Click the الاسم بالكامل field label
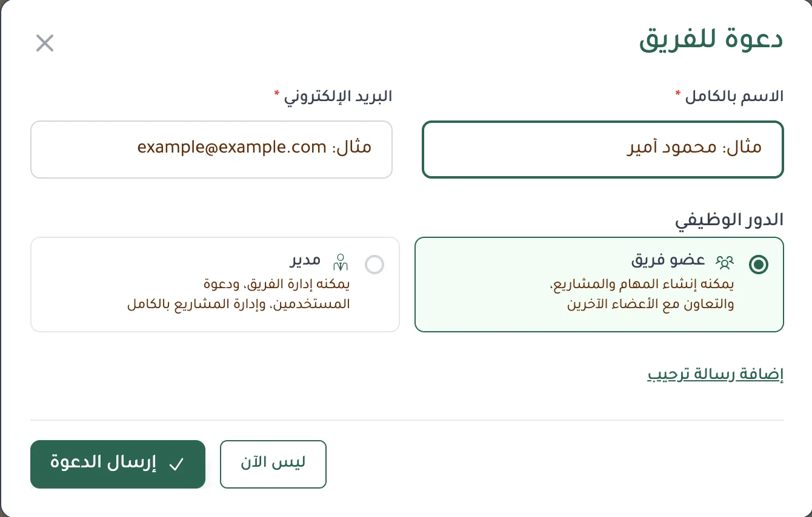 (x=734, y=96)
